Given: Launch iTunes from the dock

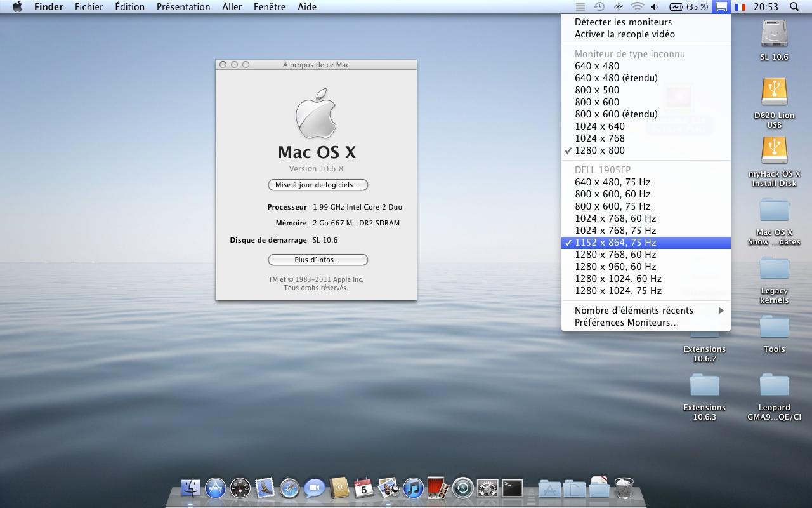Looking at the screenshot, I should (x=413, y=488).
